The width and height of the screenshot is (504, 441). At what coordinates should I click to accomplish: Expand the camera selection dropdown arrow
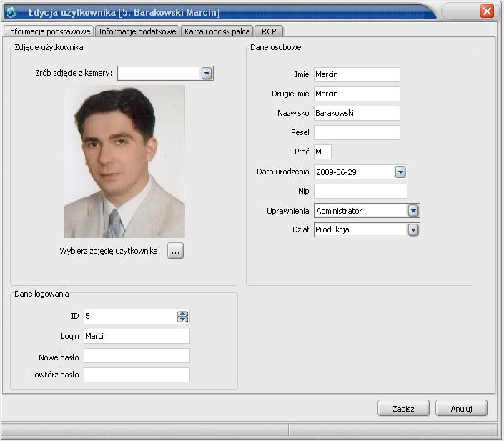click(x=207, y=74)
